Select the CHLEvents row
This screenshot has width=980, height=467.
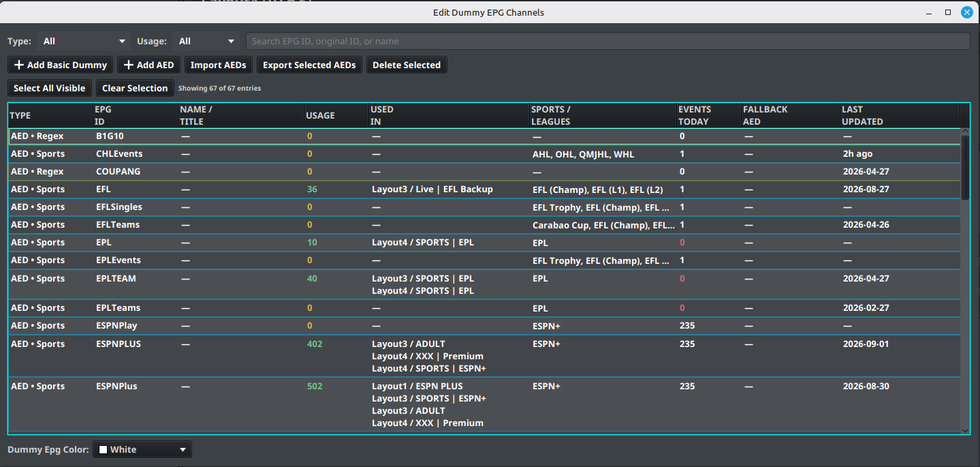tap(484, 154)
